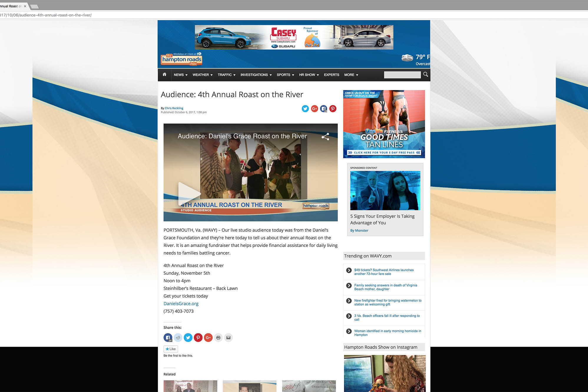Select the 'Trending on WAVY.com' heading
588x392 pixels.
[368, 256]
